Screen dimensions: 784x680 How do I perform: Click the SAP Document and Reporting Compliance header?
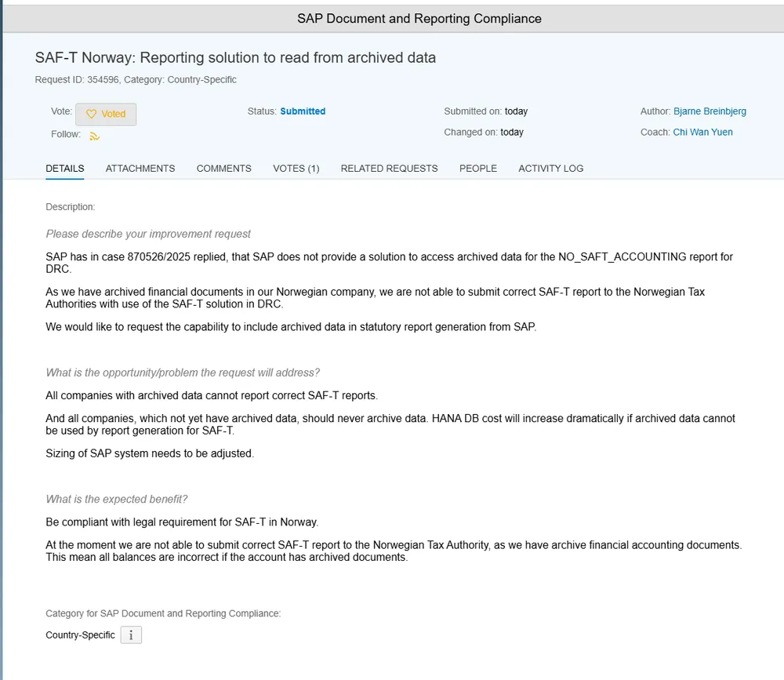point(419,18)
